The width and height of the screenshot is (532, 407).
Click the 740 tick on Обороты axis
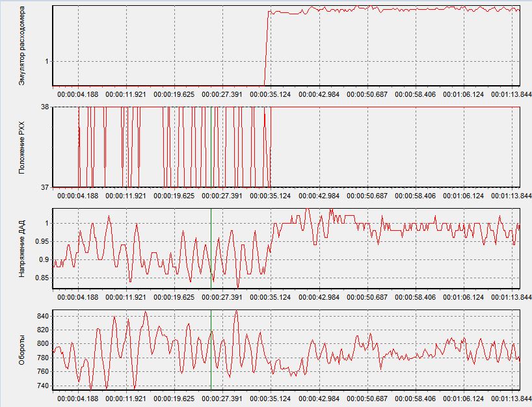click(x=43, y=386)
